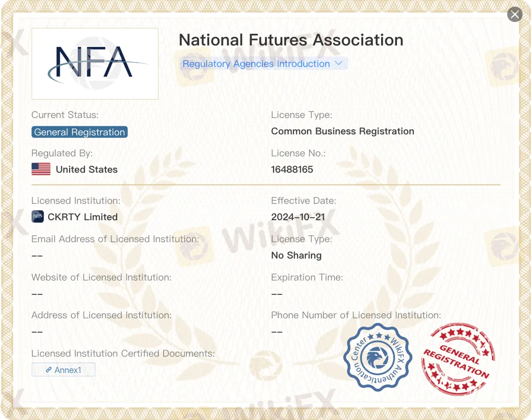Image resolution: width=532 pixels, height=420 pixels.
Task: Click the Address of Licensed Institution label
Action: [102, 315]
